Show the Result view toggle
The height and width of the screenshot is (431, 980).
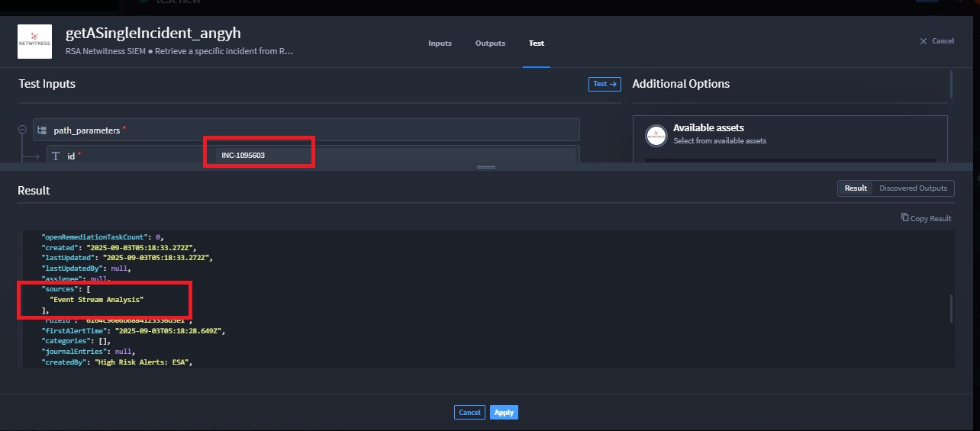(856, 188)
